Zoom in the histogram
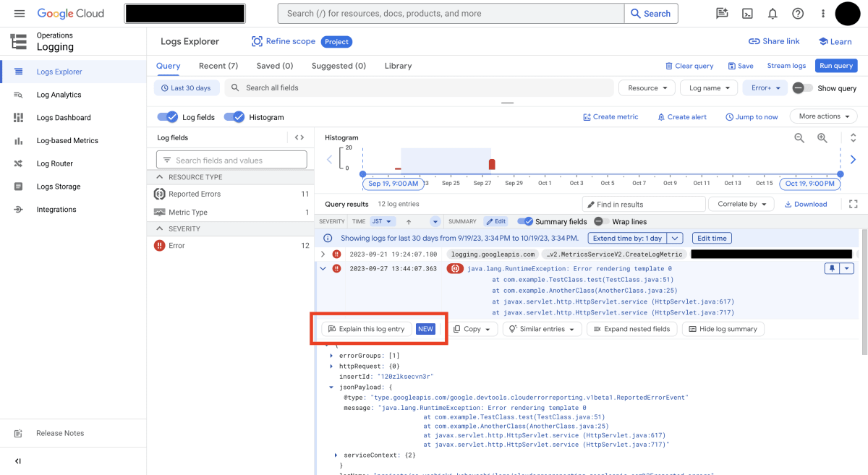The image size is (868, 475). (x=822, y=137)
